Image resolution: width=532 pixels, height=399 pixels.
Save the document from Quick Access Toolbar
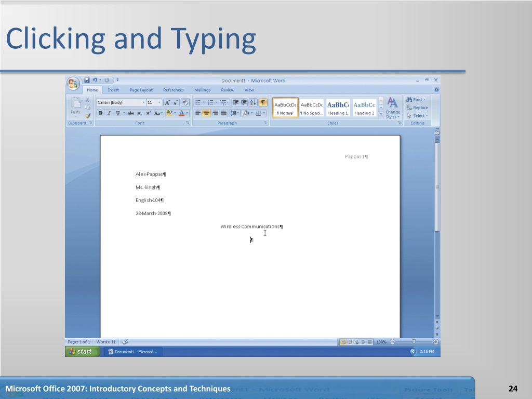pos(87,80)
